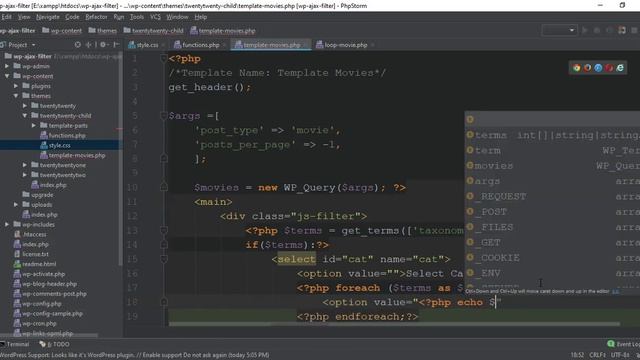Toggle fold marker at line 1
The height and width of the screenshot is (360, 640).
164,59
